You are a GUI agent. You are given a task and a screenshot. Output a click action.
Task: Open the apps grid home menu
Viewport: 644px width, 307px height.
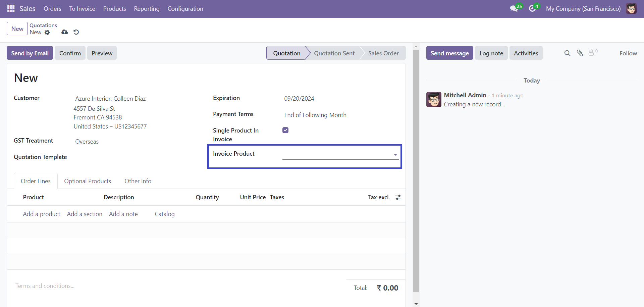pyautogui.click(x=11, y=8)
